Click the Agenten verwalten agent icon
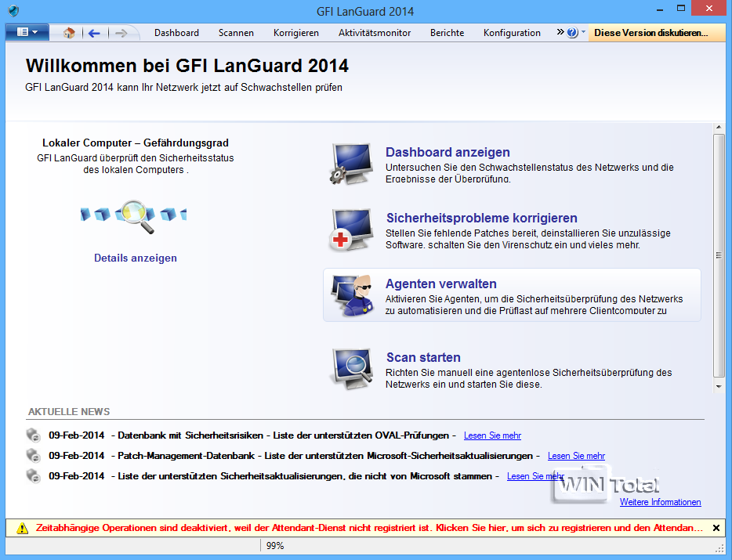Viewport: 732px width, 560px height. click(352, 296)
